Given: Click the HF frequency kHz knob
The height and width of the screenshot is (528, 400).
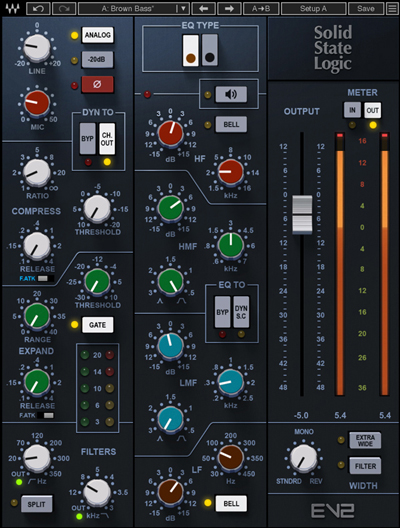Looking at the screenshot, I should point(230,172).
